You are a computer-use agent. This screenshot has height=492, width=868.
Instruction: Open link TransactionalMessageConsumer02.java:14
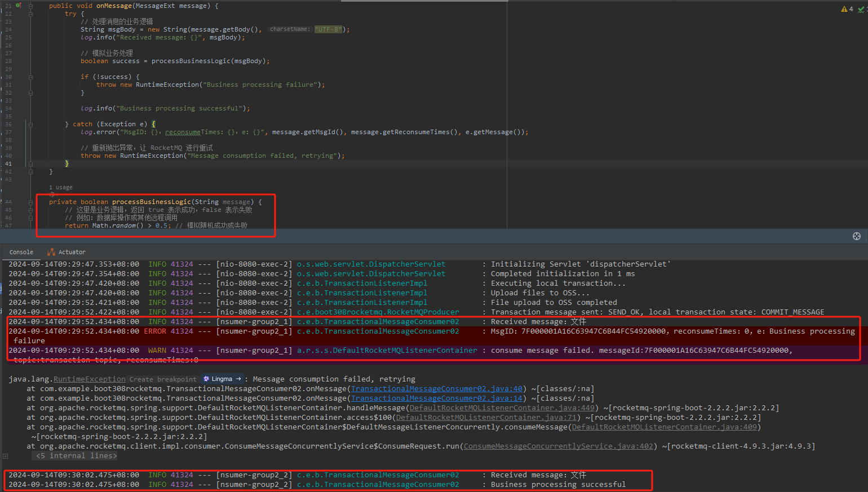(x=437, y=398)
